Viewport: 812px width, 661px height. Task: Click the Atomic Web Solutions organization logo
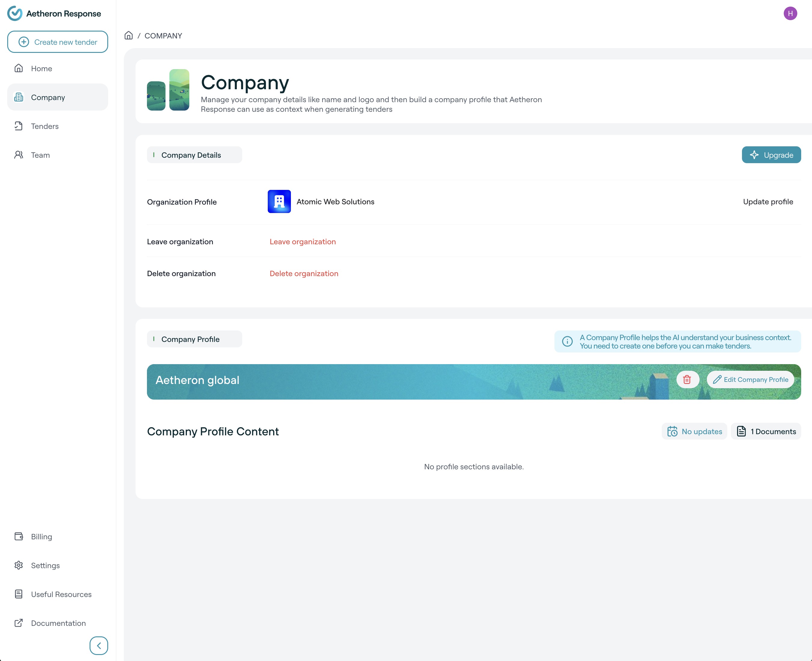pyautogui.click(x=279, y=201)
